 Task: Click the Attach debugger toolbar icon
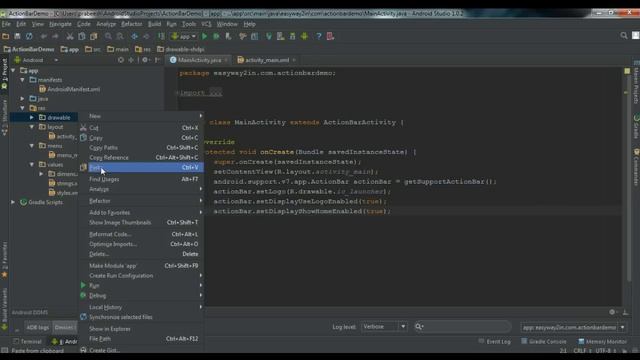228,36
